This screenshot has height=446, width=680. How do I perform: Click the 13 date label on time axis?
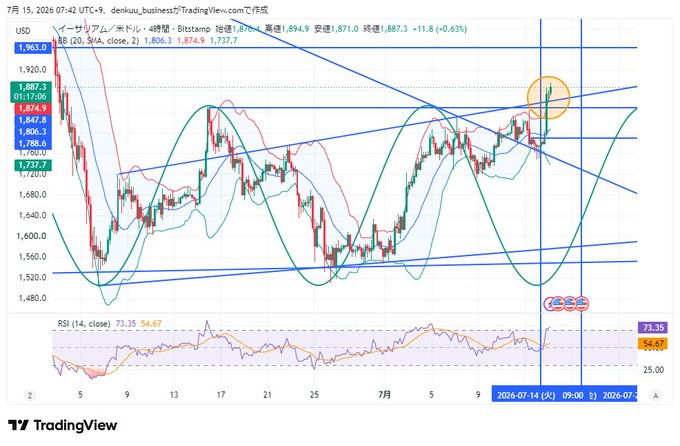point(174,395)
